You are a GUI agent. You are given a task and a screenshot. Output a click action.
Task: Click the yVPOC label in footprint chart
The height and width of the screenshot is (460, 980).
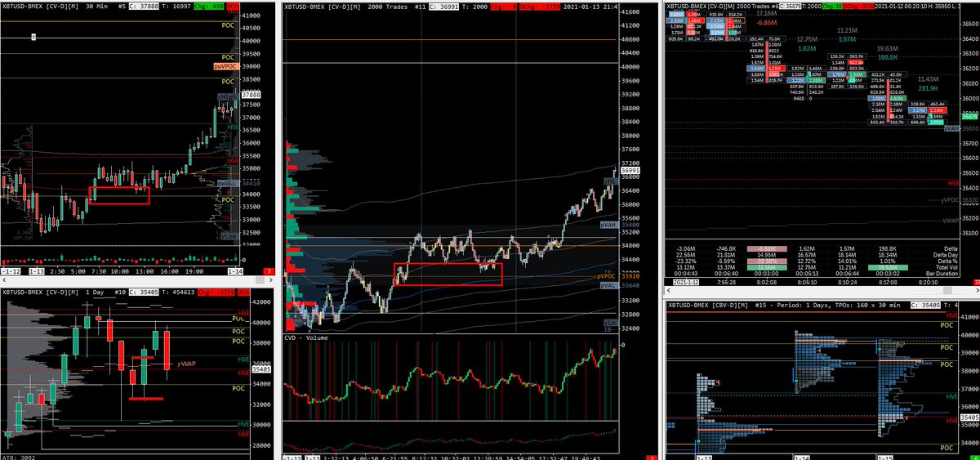[x=948, y=200]
